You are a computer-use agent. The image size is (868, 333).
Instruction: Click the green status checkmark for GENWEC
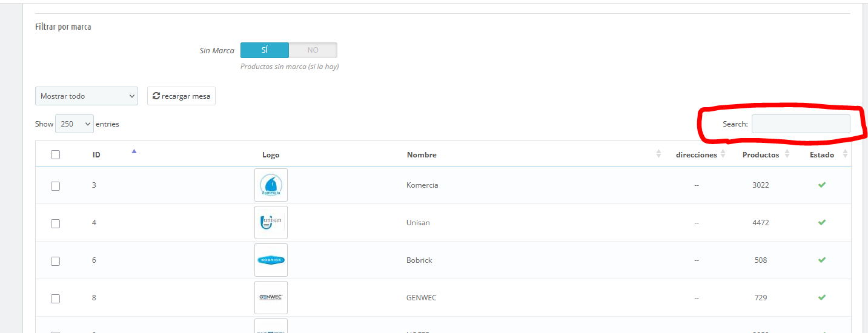[821, 297]
